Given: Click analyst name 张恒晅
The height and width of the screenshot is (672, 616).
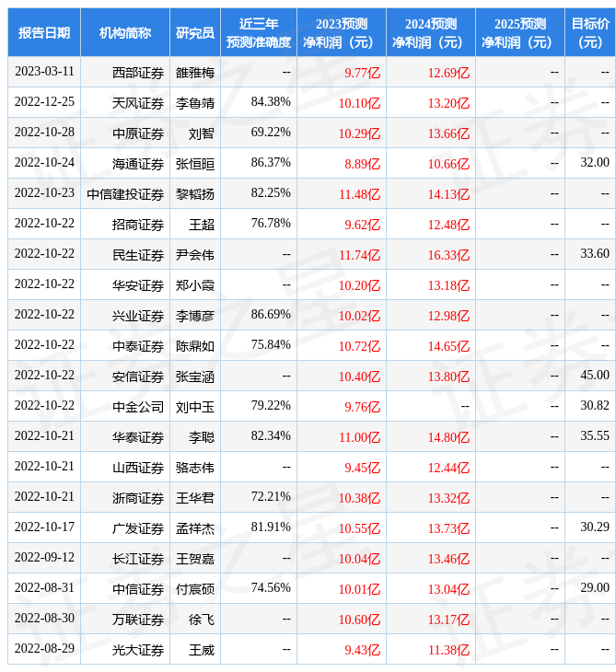Looking at the screenshot, I should pos(195,163).
